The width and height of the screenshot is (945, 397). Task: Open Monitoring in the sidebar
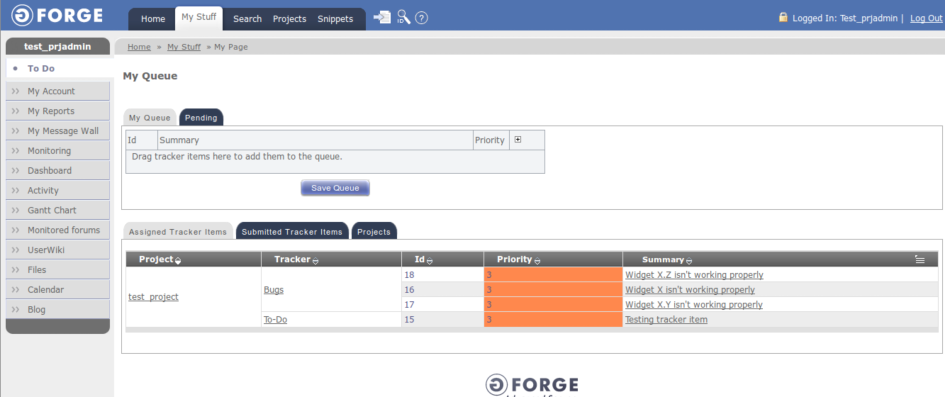58,151
